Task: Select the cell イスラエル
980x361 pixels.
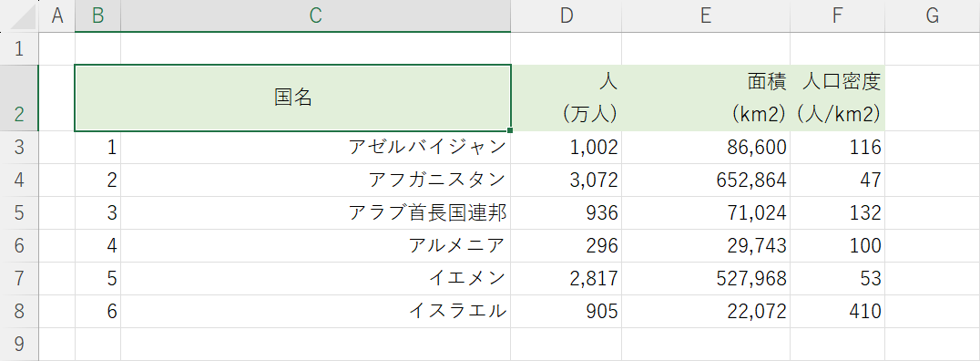Action: 316,311
